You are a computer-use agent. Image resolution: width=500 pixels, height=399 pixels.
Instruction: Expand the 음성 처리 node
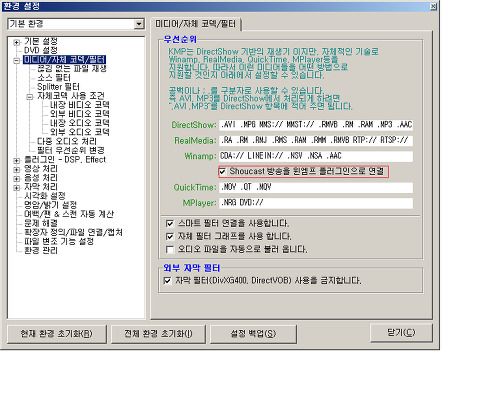point(16,179)
